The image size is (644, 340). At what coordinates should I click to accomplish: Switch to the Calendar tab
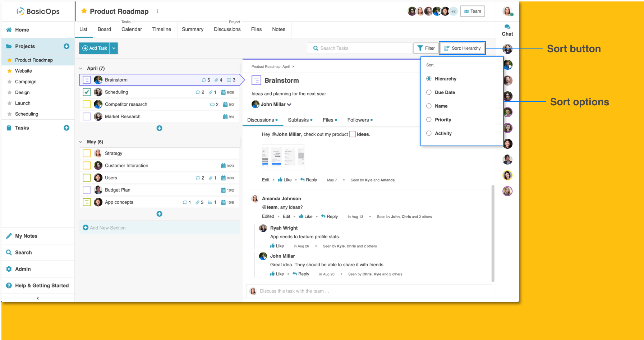pyautogui.click(x=132, y=29)
